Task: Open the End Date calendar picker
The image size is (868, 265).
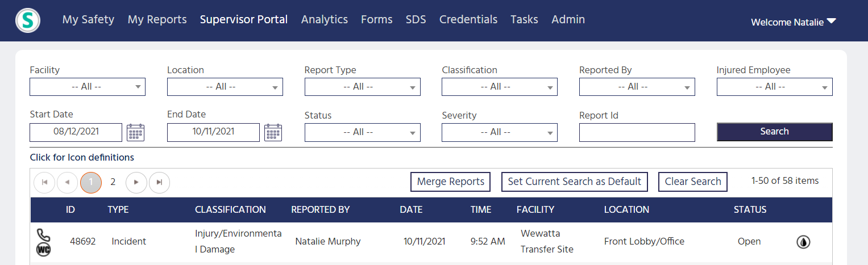Action: [273, 132]
